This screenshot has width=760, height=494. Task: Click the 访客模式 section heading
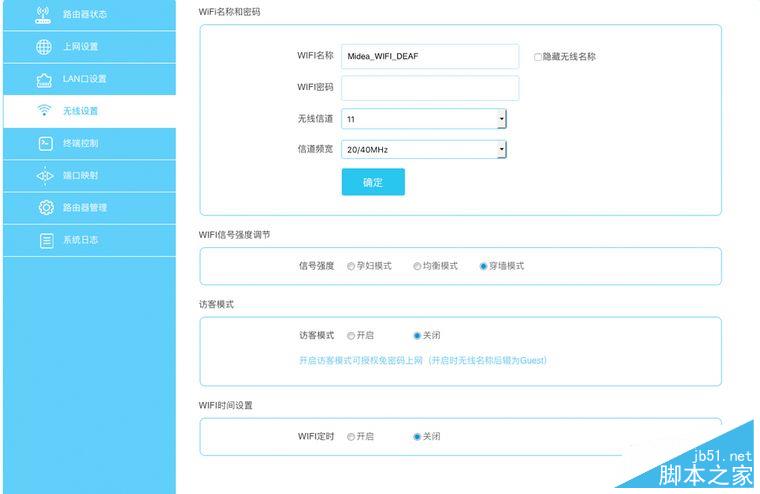216,304
